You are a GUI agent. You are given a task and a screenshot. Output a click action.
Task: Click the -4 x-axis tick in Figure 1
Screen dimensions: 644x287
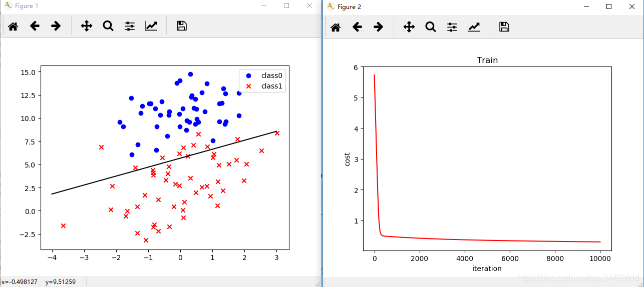click(x=52, y=257)
